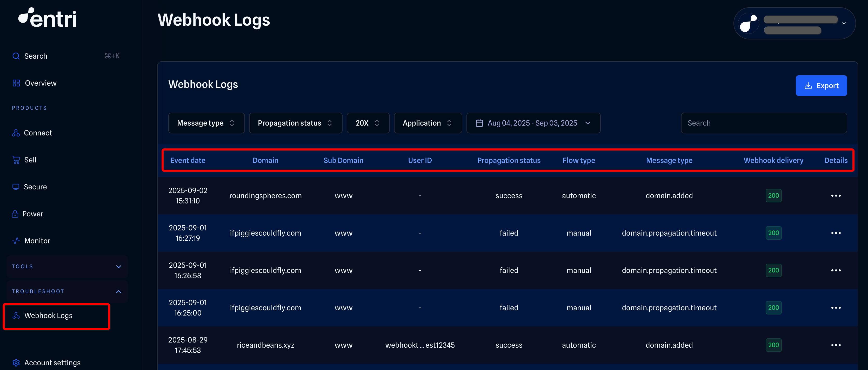Open the Propagation status filter dropdown

pos(296,123)
